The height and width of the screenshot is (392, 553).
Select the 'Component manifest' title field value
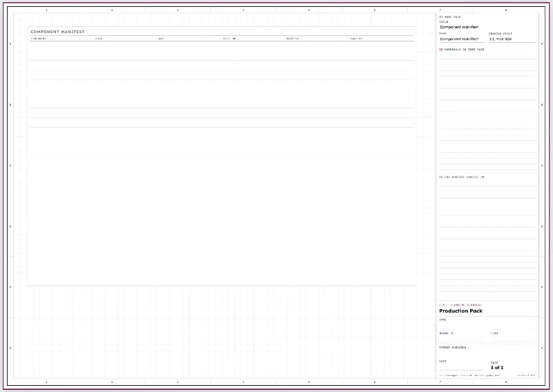point(459,27)
